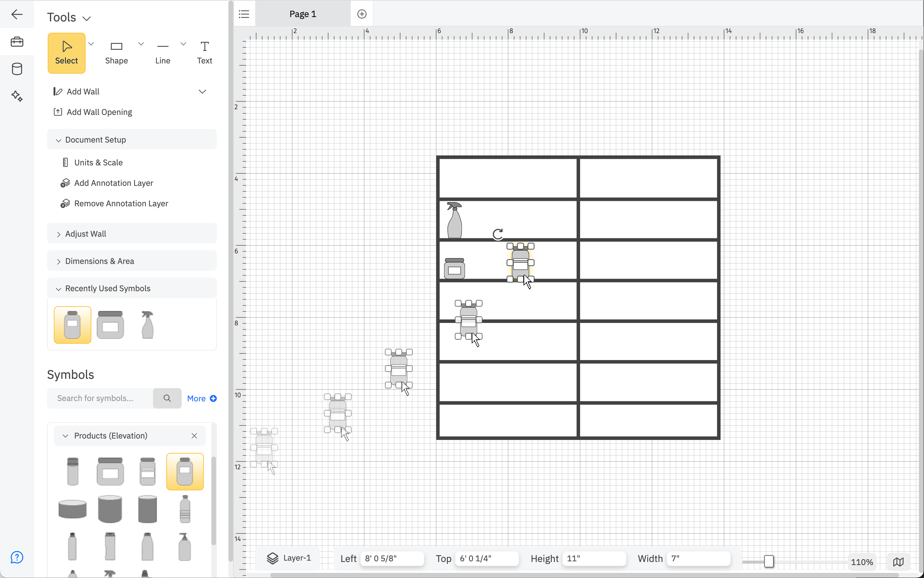This screenshot has height=578, width=924.
Task: Open the Shape tool dropdown arrow
Action: pos(140,44)
